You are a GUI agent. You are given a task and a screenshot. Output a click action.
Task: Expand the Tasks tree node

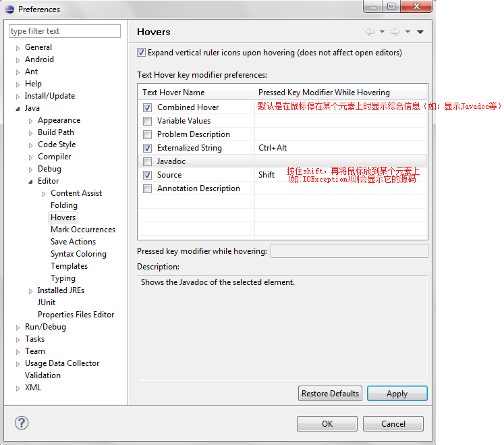point(18,340)
